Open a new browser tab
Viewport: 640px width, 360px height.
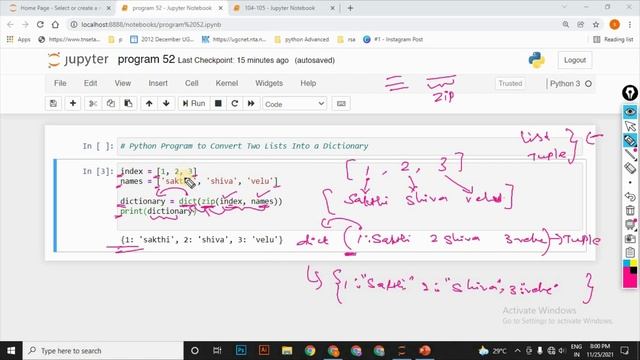click(x=350, y=8)
